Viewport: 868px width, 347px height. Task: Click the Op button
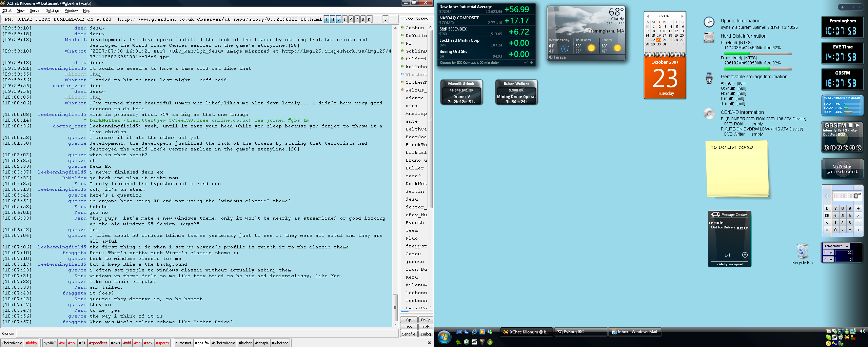(x=409, y=320)
